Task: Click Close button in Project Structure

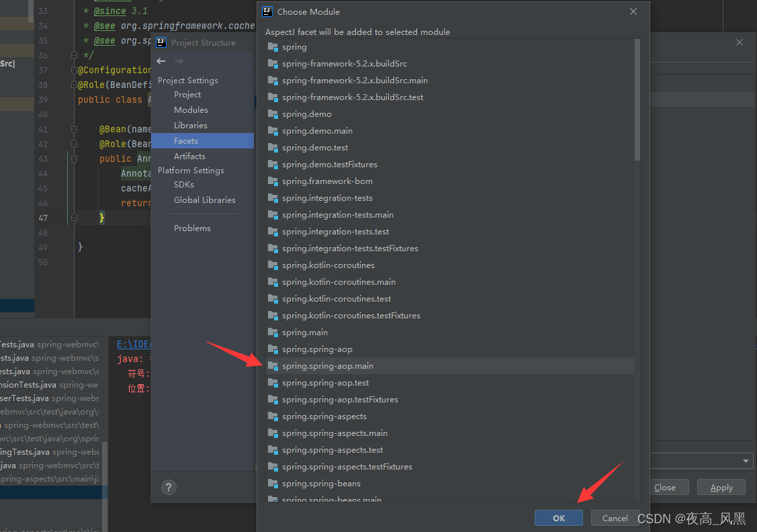Action: tap(665, 488)
